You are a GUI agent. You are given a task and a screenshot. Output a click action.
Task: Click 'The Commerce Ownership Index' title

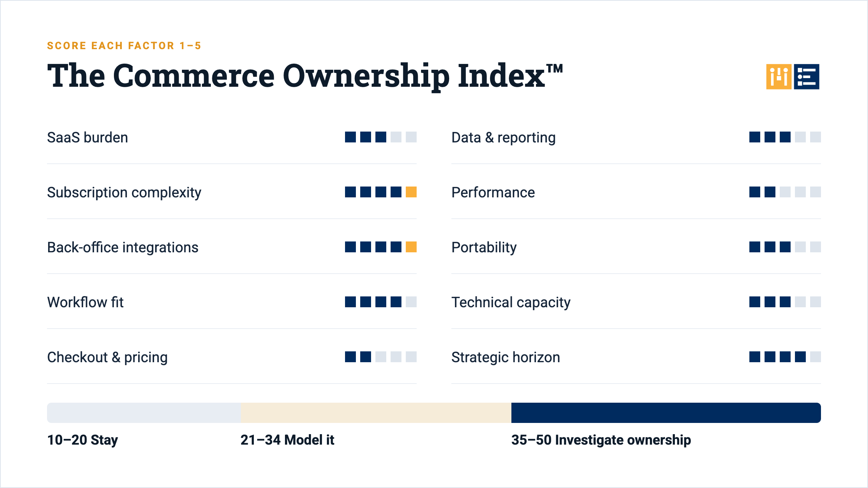[x=305, y=76]
